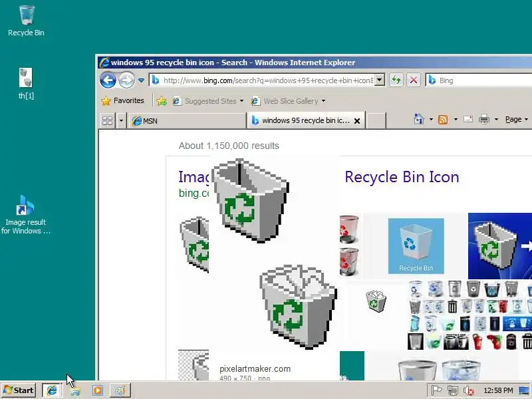The height and width of the screenshot is (399, 532).
Task: Open the grid of many bin icons thumbnail
Action: (469, 315)
